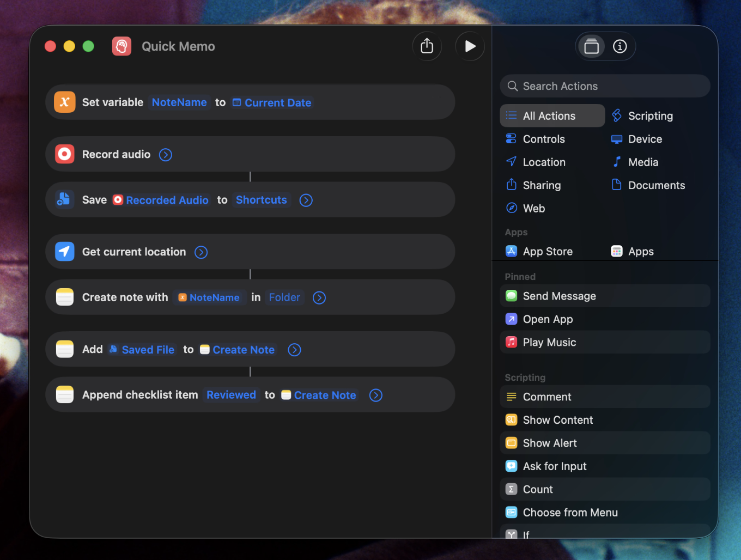Click the Save file action icon
The width and height of the screenshot is (741, 560).
64,200
